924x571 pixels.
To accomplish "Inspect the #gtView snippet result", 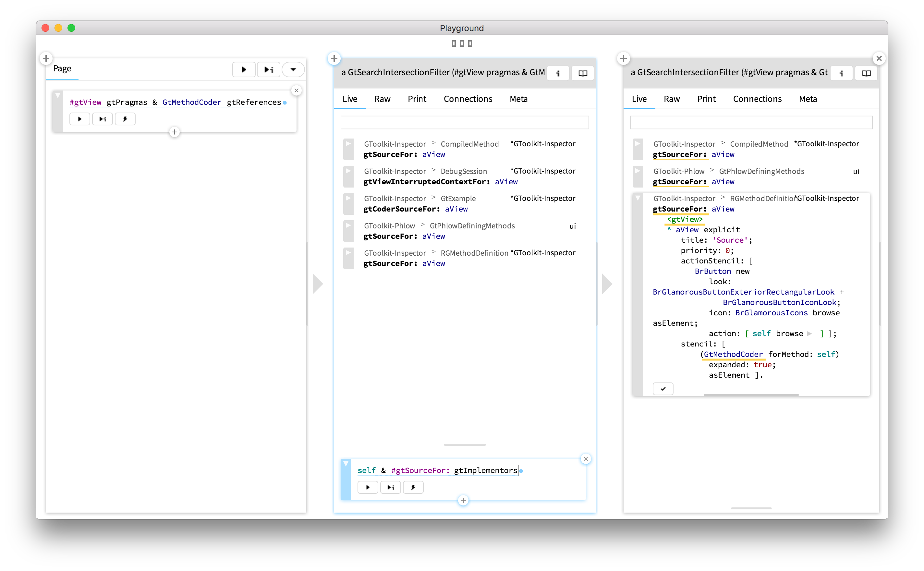I will 102,119.
